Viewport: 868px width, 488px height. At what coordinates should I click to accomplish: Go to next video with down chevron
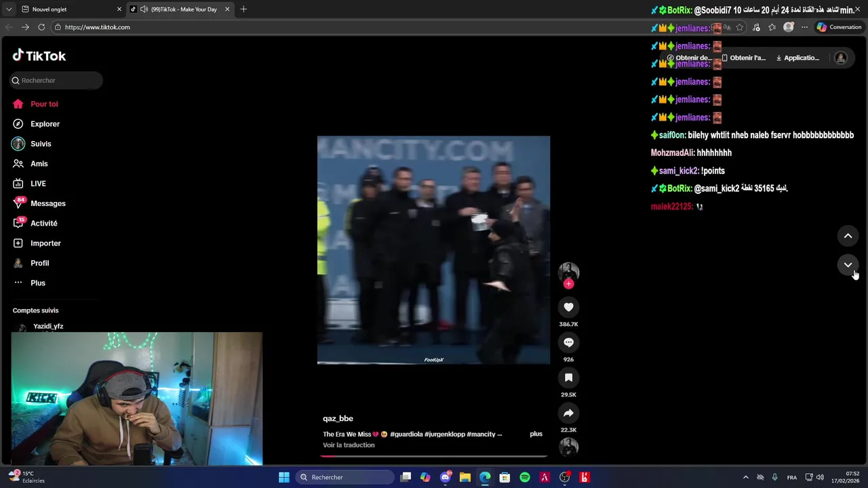[x=848, y=265]
